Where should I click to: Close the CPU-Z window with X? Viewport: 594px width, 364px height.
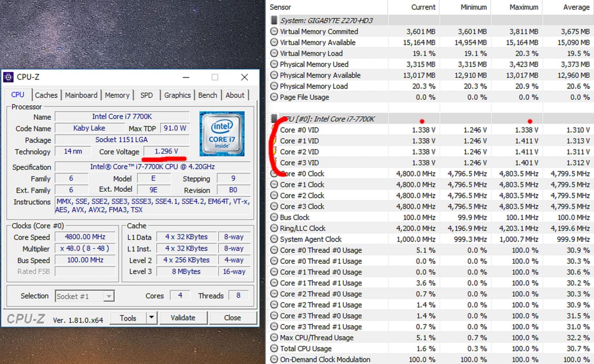coord(245,77)
